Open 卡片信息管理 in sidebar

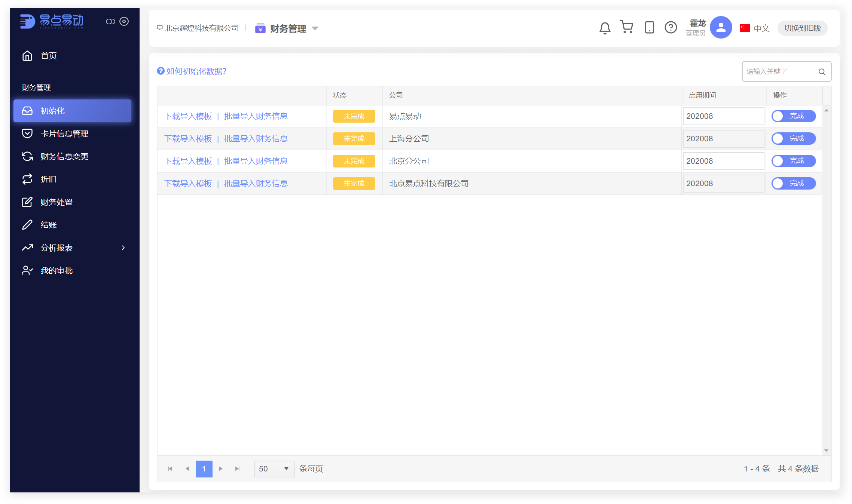[64, 134]
